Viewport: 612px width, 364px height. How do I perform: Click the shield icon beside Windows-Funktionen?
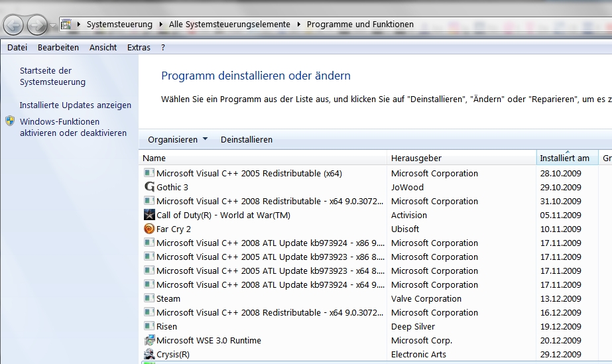point(10,121)
